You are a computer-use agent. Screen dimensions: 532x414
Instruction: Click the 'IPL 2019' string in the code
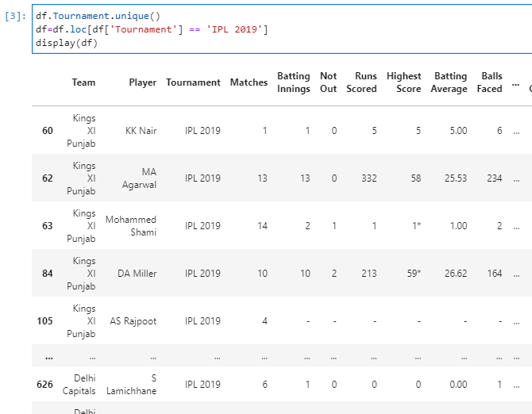(234, 29)
